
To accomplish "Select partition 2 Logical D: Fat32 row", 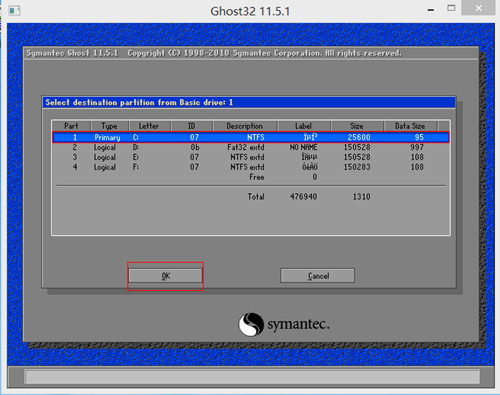I will tap(251, 147).
